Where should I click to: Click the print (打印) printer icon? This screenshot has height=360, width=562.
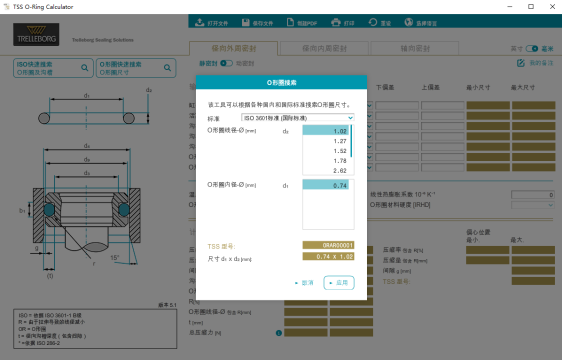pyautogui.click(x=336, y=23)
